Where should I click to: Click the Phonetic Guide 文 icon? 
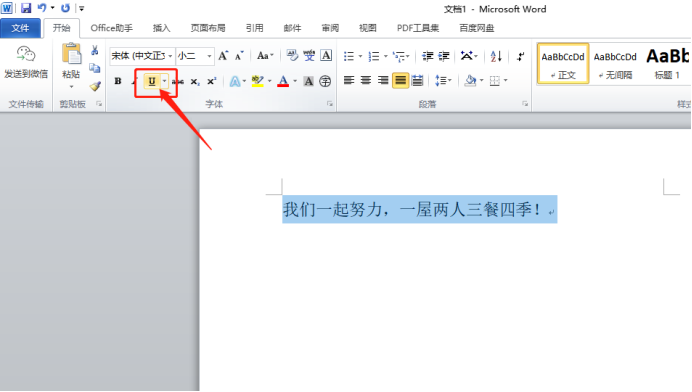309,56
